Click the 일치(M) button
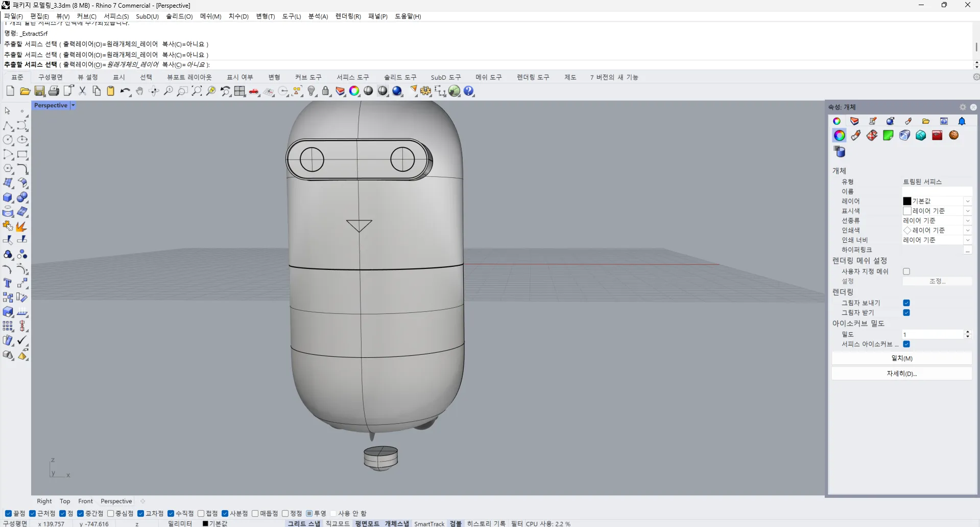Viewport: 980px width, 527px height. point(901,358)
